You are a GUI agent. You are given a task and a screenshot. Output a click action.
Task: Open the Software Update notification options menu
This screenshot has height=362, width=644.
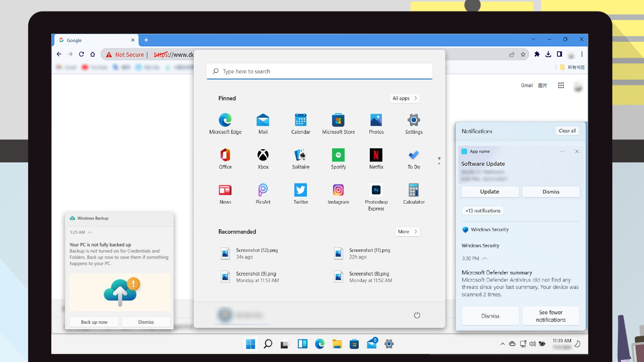(x=562, y=151)
